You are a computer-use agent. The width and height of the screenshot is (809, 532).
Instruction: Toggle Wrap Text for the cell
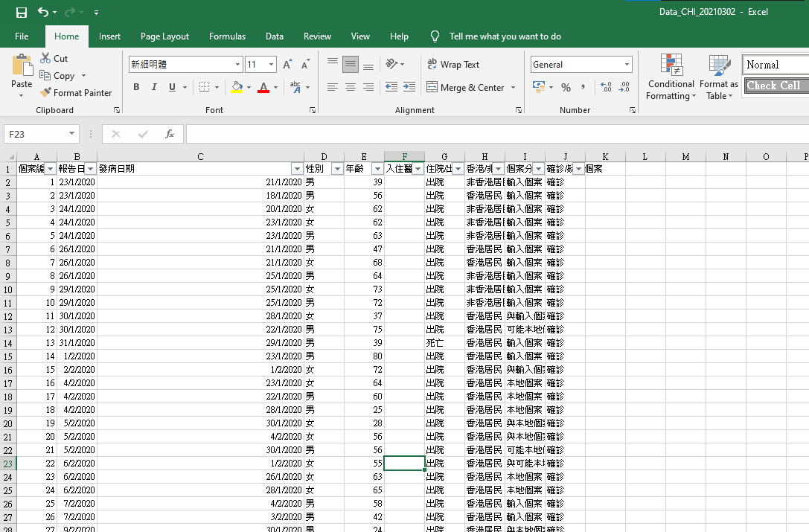(453, 65)
